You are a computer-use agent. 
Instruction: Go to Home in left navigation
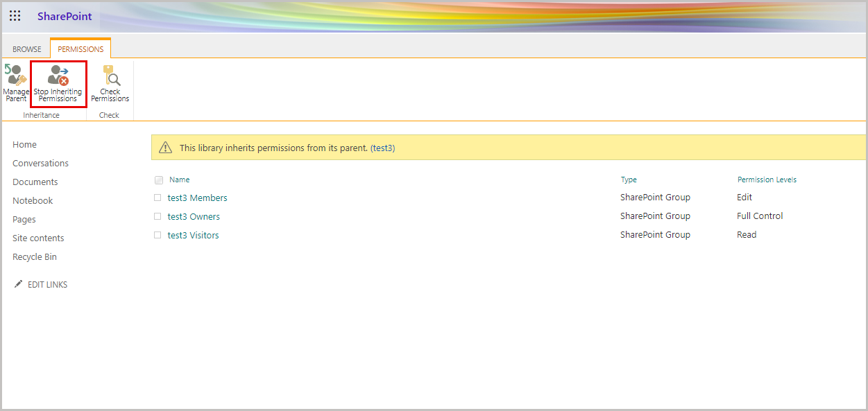pyautogui.click(x=24, y=144)
